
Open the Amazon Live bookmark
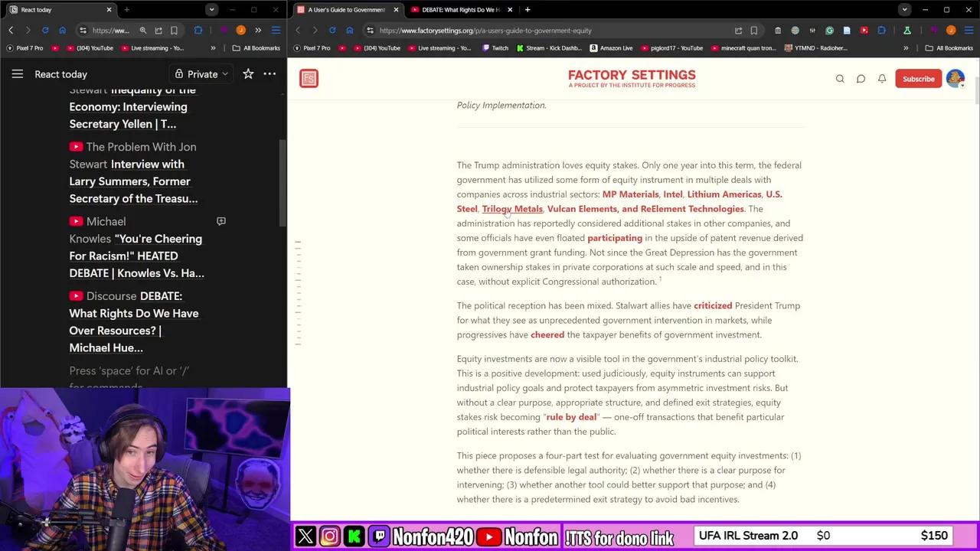[x=611, y=48]
